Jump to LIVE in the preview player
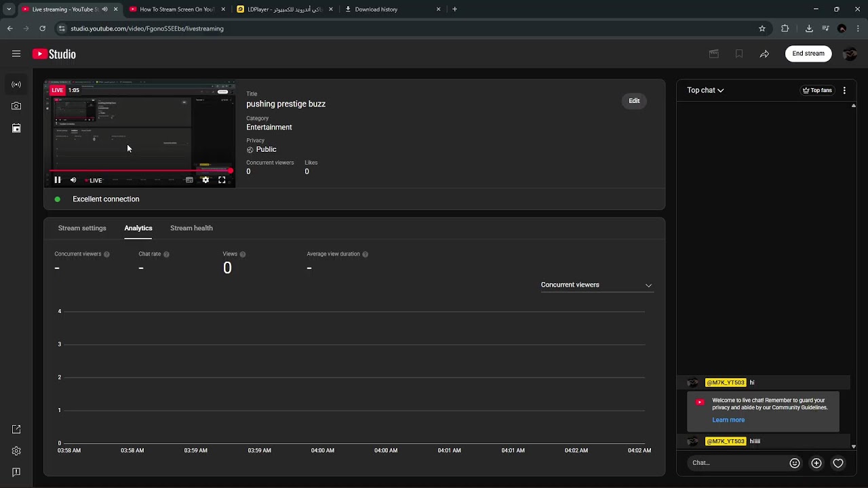 94,180
